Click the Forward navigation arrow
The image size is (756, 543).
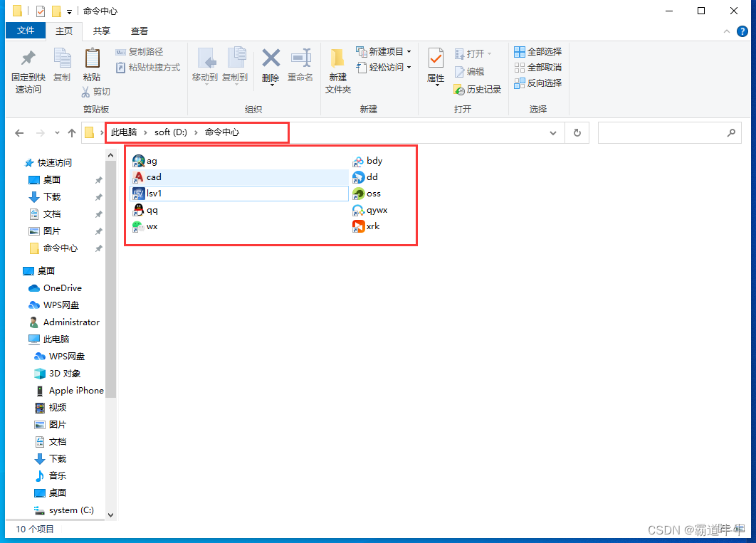click(41, 133)
